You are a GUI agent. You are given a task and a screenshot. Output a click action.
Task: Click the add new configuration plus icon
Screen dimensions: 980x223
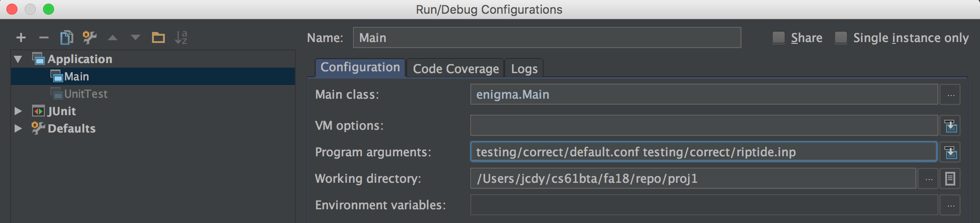[x=21, y=37]
